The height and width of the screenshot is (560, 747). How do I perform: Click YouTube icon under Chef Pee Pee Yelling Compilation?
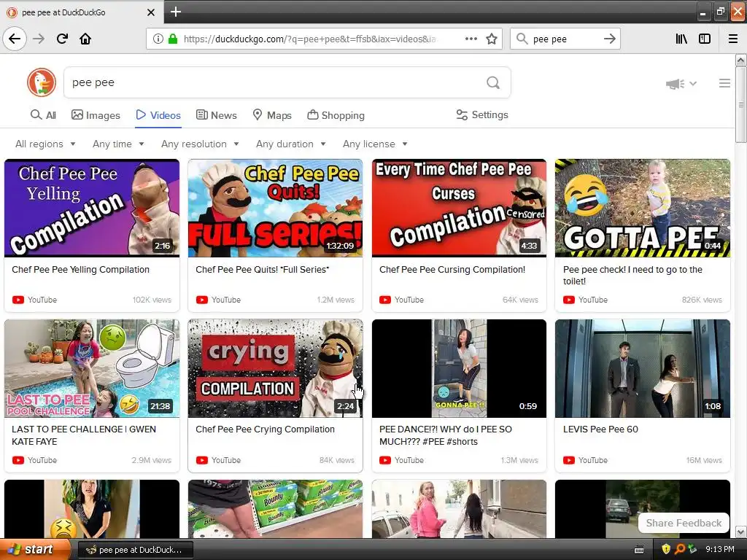pyautogui.click(x=18, y=300)
